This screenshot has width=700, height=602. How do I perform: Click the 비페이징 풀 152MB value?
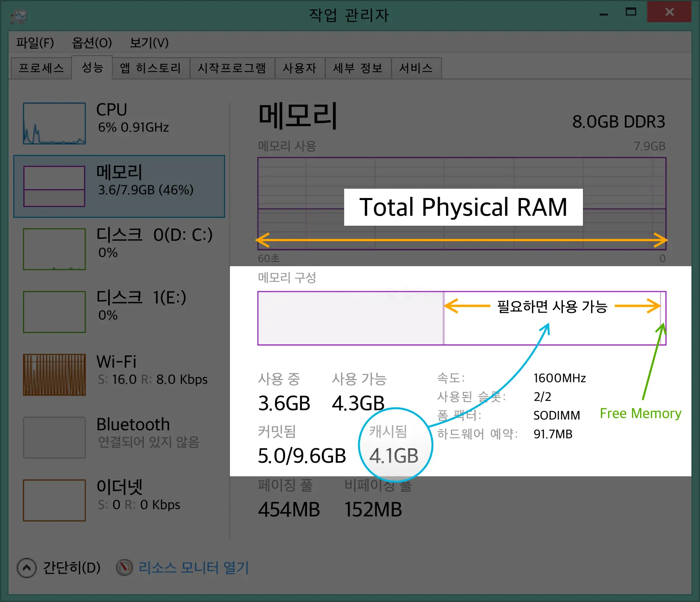coord(373,509)
